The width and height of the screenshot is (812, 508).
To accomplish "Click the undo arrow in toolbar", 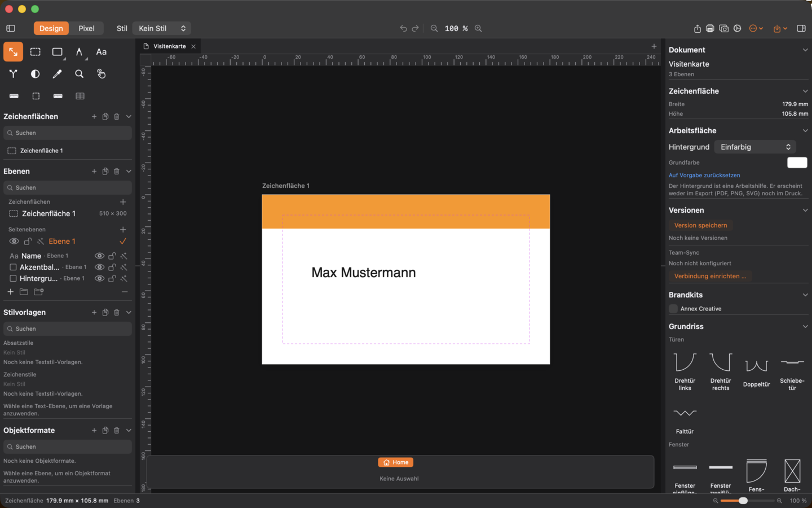I will pos(403,28).
